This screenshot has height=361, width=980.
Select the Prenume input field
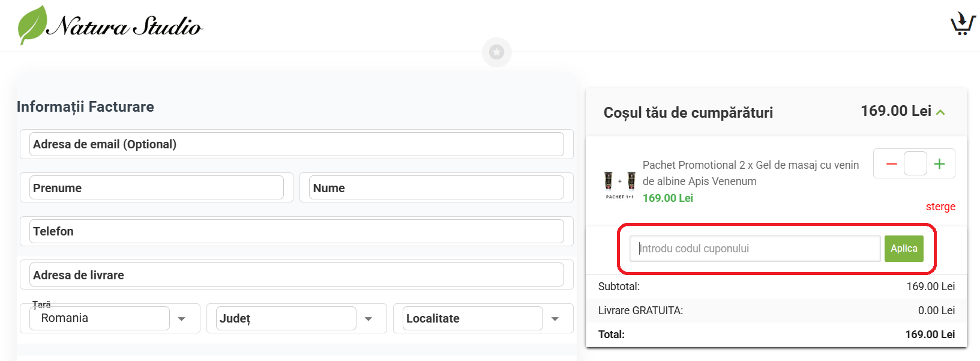156,188
